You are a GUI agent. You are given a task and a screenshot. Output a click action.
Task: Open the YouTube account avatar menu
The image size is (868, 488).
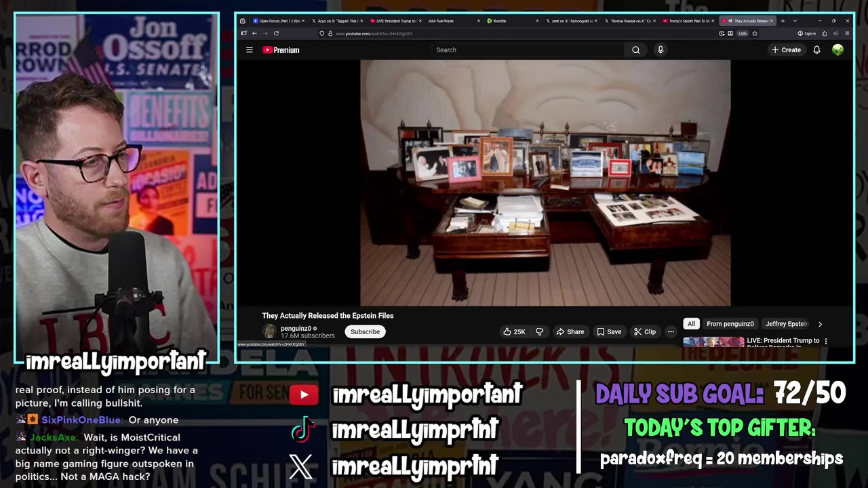[x=838, y=49]
